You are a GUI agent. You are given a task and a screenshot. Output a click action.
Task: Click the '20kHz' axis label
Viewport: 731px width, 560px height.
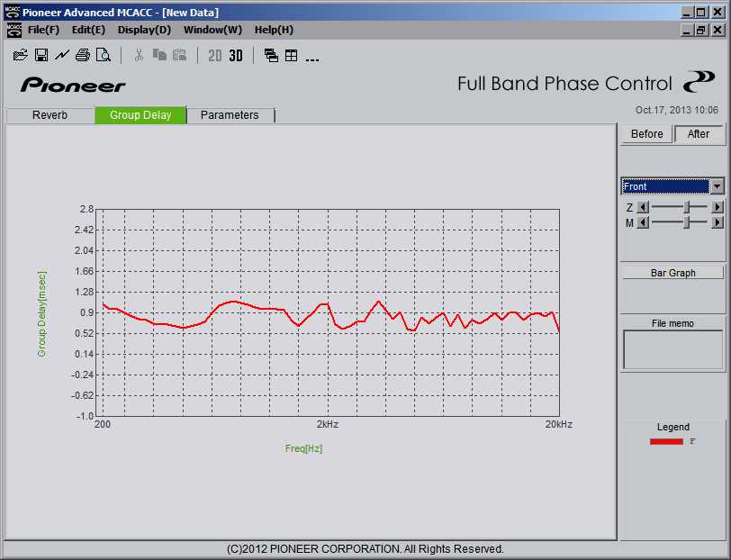[559, 424]
